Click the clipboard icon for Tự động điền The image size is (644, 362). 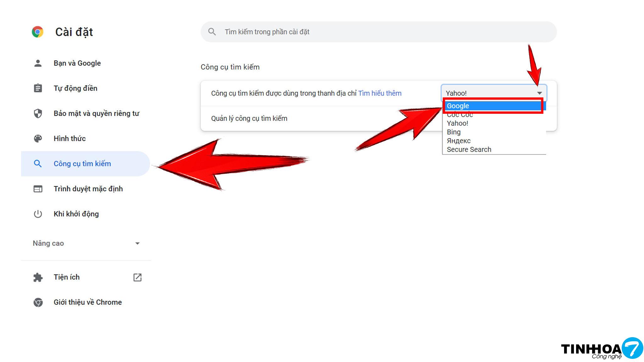38,88
